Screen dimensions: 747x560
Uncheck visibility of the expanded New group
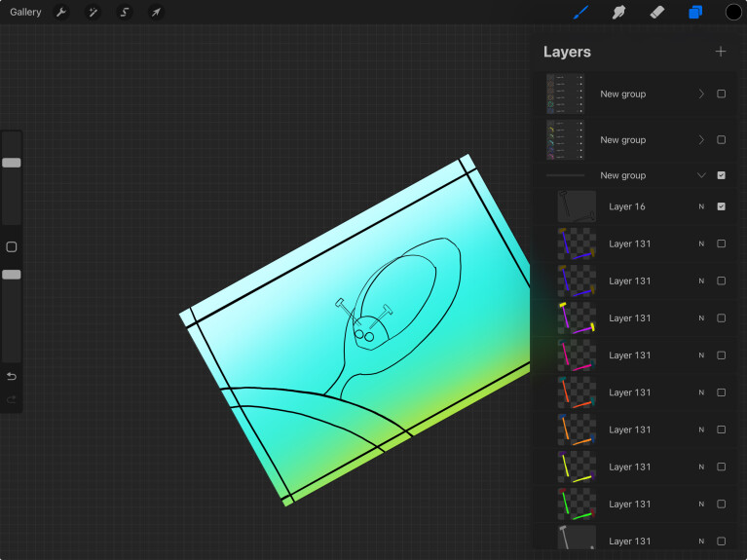pyautogui.click(x=721, y=175)
